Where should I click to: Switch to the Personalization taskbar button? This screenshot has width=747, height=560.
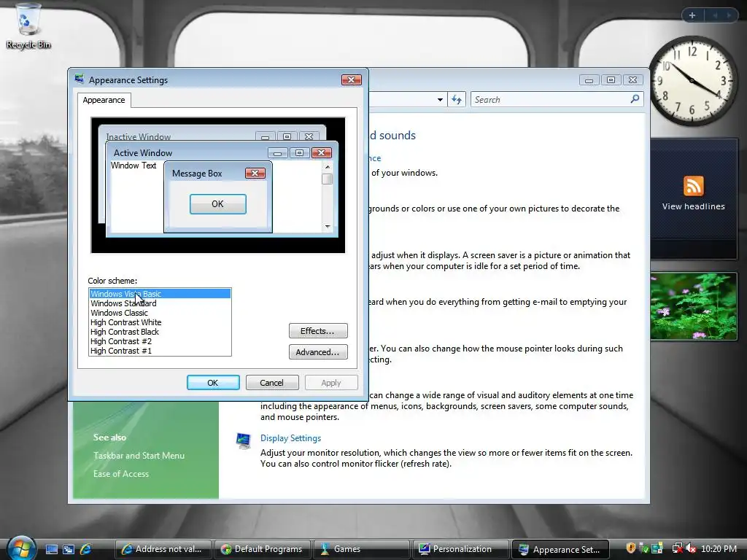(461, 549)
